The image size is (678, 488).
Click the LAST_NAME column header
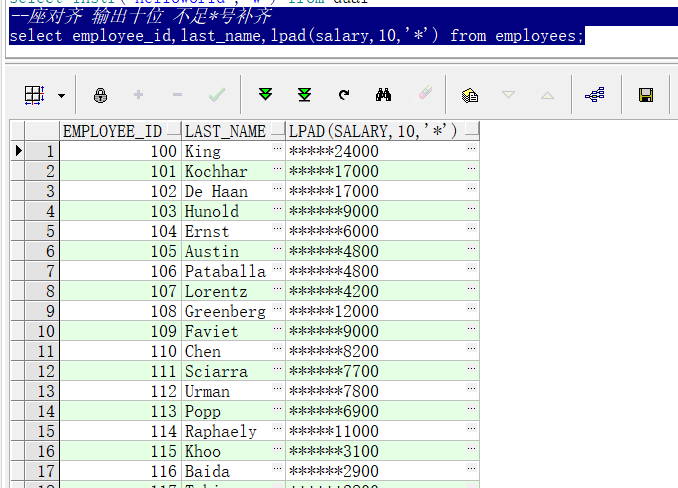point(233,131)
